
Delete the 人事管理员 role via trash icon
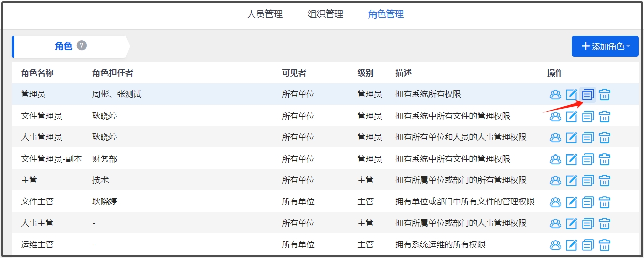(x=604, y=137)
